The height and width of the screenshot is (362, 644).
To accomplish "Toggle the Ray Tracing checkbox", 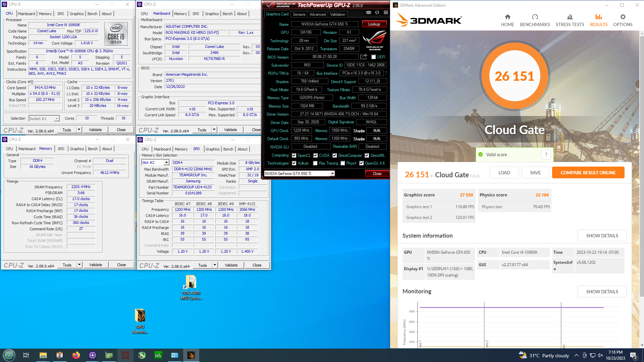I will (x=315, y=163).
